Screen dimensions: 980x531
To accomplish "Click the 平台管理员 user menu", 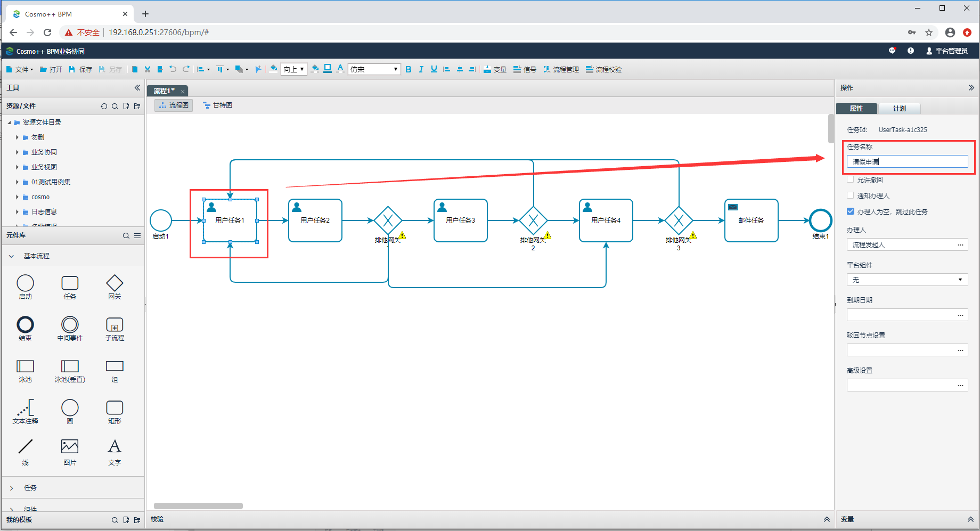I will coord(947,51).
